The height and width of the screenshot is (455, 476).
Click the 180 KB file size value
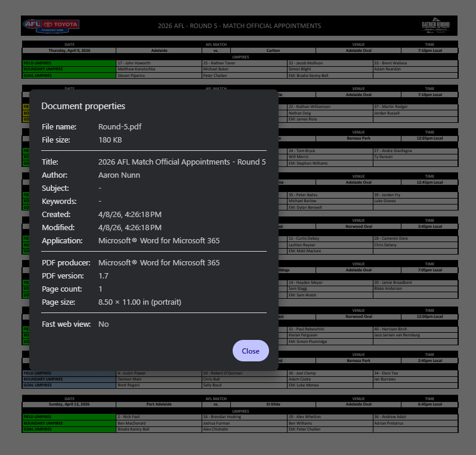(x=110, y=140)
